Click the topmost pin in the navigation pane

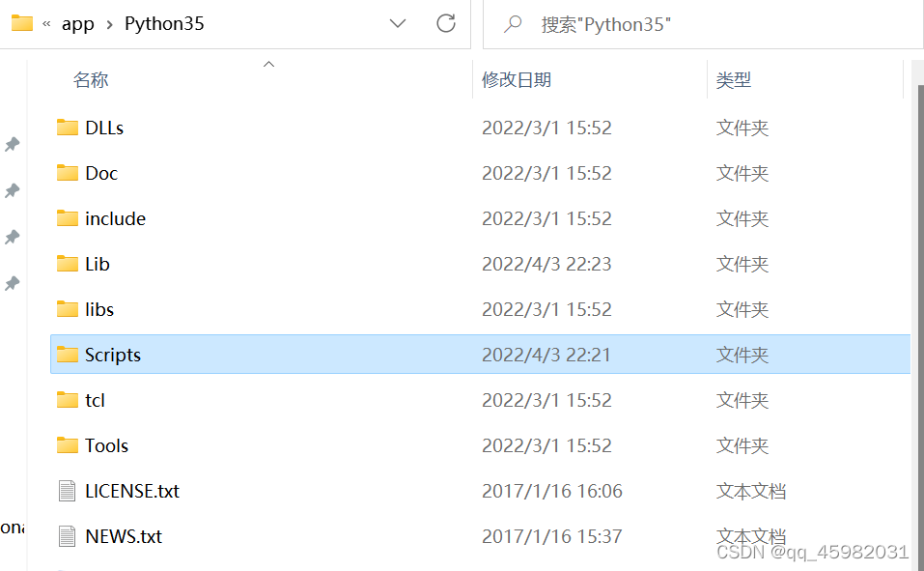tap(13, 145)
